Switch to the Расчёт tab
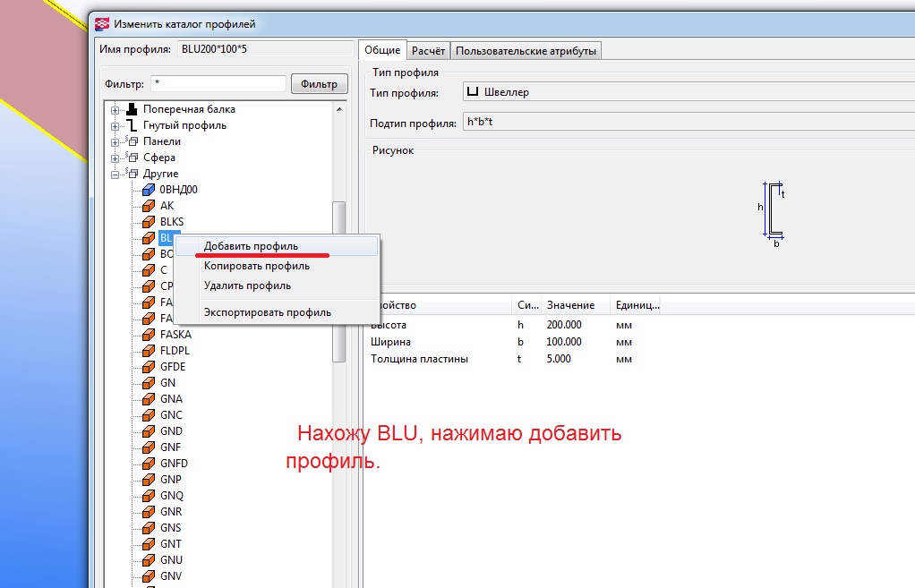Image resolution: width=915 pixels, height=588 pixels. pos(428,51)
